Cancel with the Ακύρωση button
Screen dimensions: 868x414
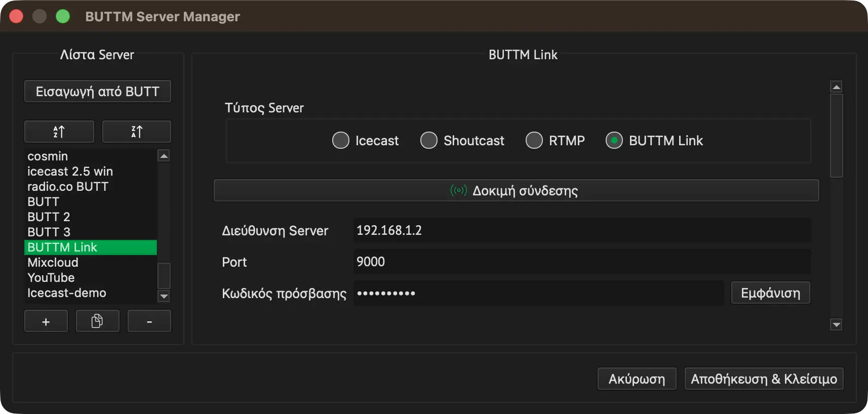click(x=637, y=379)
